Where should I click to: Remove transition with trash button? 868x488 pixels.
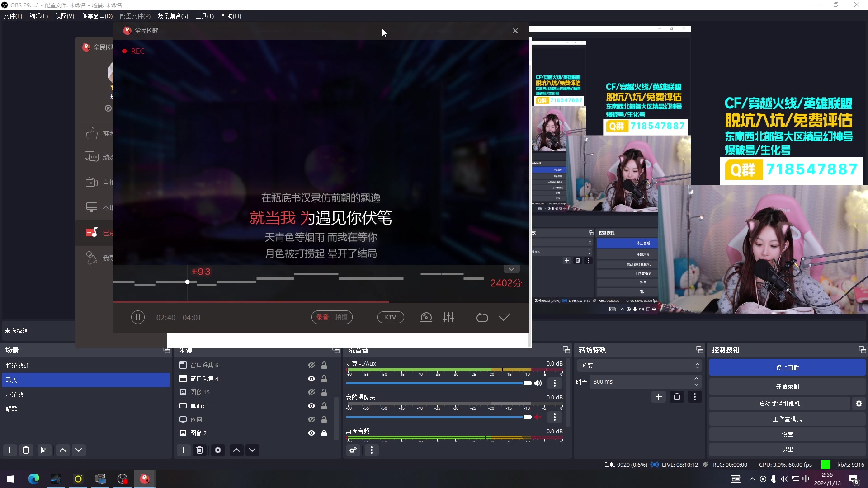(x=677, y=397)
